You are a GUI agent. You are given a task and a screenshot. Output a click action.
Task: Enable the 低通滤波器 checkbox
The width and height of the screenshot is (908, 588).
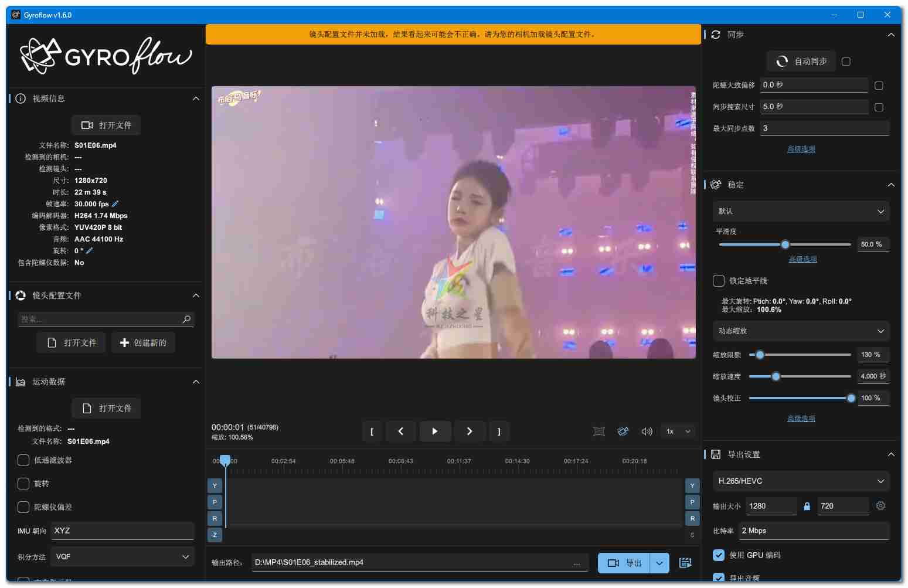point(23,460)
